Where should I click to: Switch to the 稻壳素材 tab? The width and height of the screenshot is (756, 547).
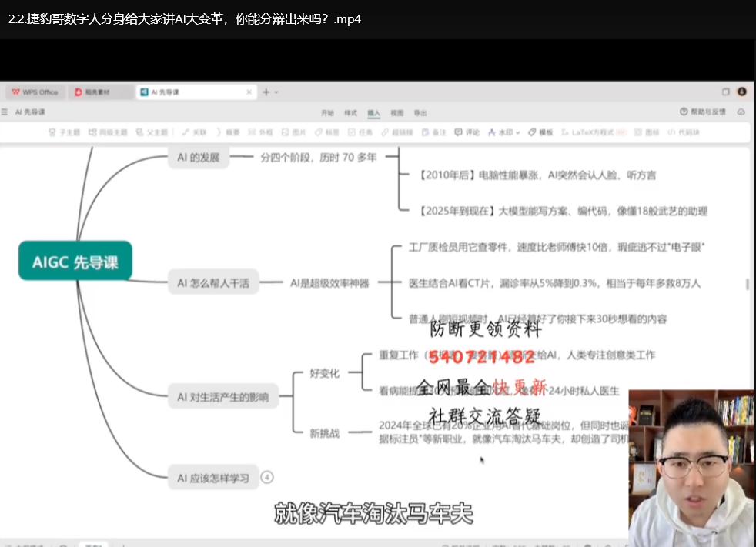click(99, 92)
